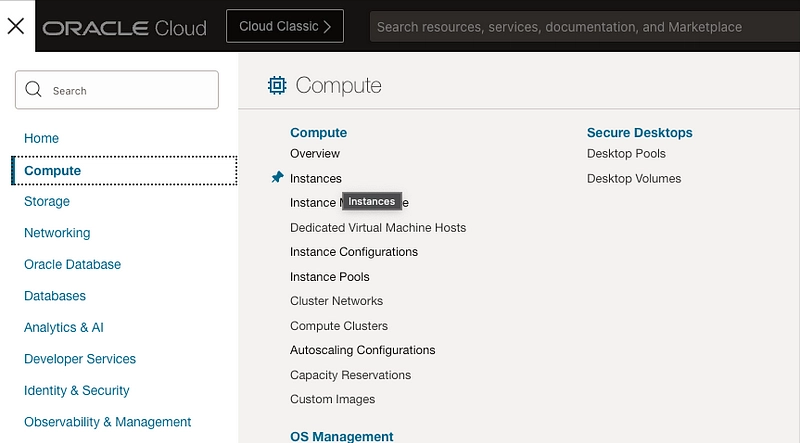Screen dimensions: 800x443
Task: Click the Oracle Cloud logo
Action: pos(124,28)
